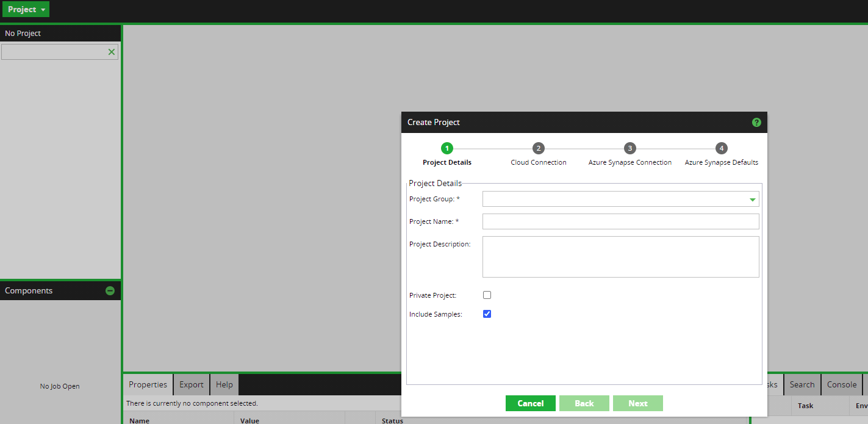Click the Project Description text area
The height and width of the screenshot is (424, 868).
(621, 257)
